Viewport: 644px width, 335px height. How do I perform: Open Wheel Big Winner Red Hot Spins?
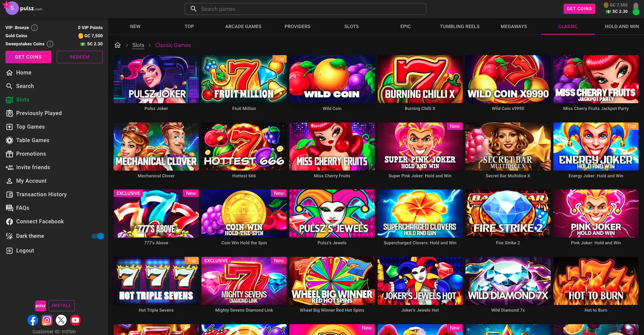332,281
